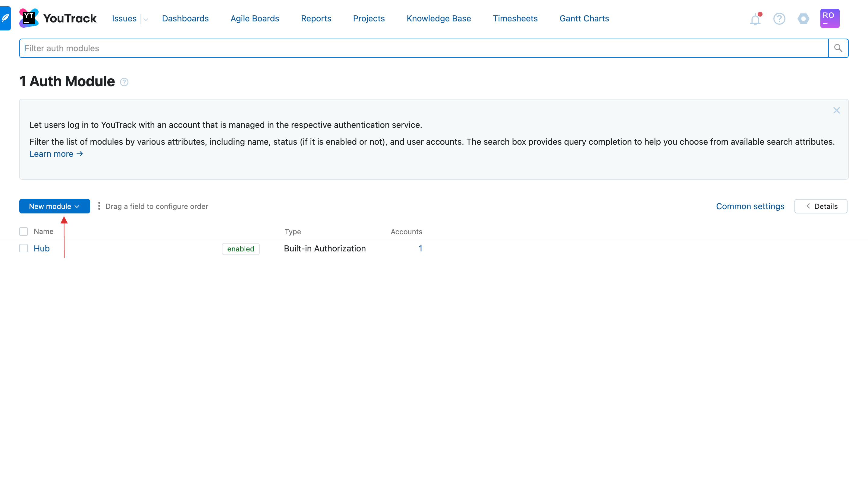Image resolution: width=868 pixels, height=495 pixels.
Task: Expand the Issues dropdown arrow
Action: pyautogui.click(x=146, y=19)
